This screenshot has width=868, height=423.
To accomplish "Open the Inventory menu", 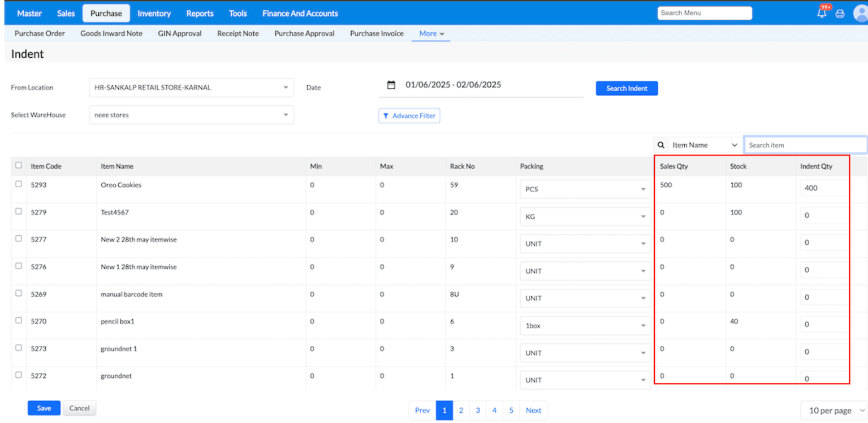I will coord(154,14).
